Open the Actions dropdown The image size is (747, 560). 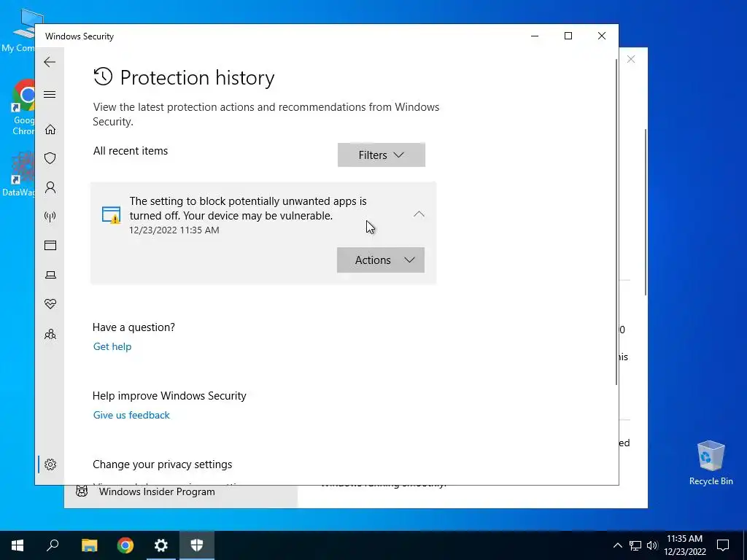[x=381, y=260]
